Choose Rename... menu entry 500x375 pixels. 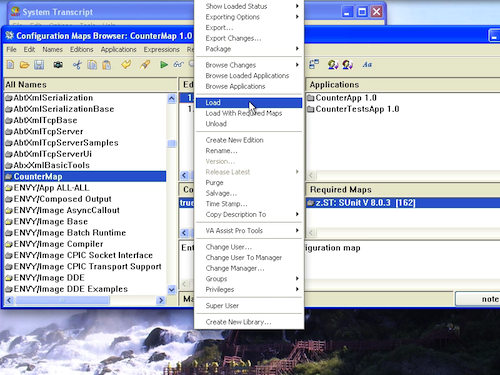click(x=249, y=151)
